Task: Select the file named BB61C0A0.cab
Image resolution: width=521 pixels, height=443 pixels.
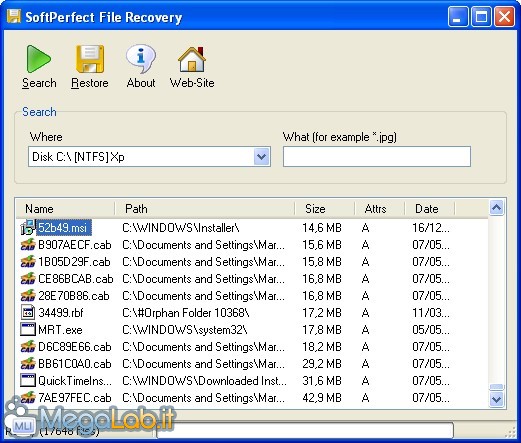Action: pos(75,364)
